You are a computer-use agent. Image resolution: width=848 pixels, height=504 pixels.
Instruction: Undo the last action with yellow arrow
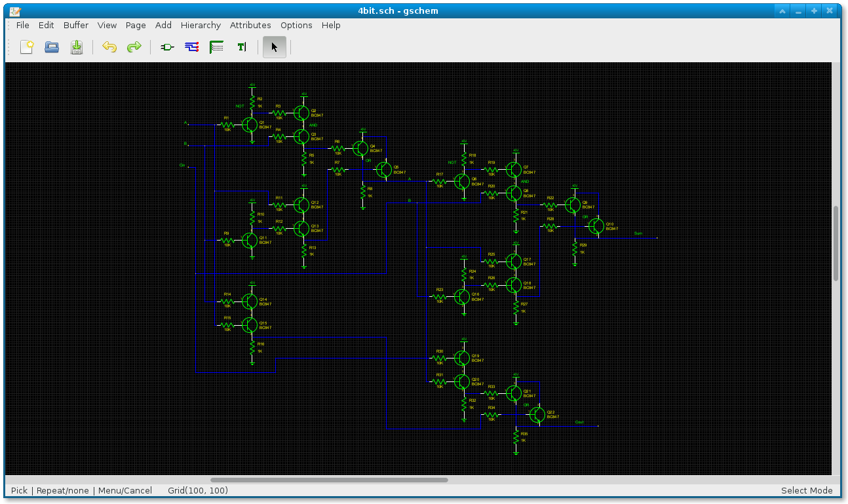(x=109, y=47)
